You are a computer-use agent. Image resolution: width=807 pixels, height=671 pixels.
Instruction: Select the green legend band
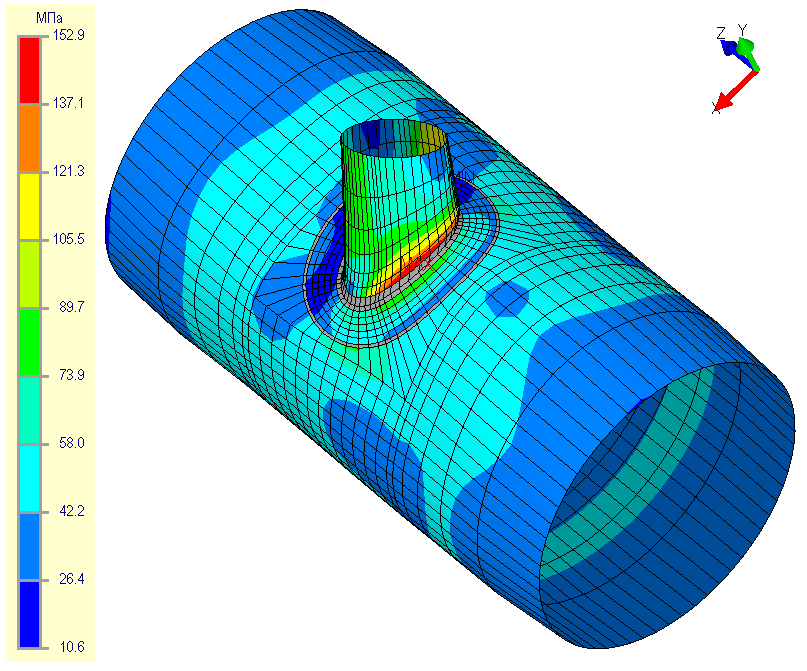point(30,342)
